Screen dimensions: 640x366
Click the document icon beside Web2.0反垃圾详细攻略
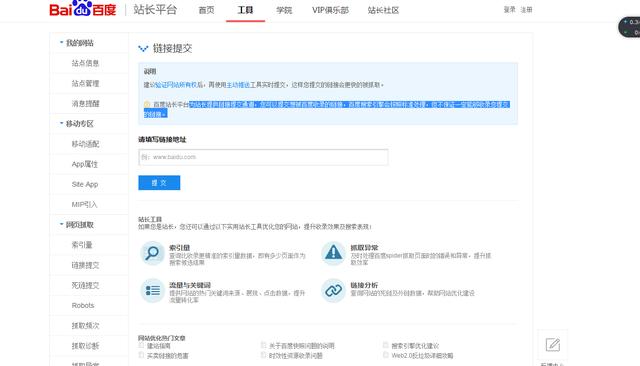coord(386,355)
